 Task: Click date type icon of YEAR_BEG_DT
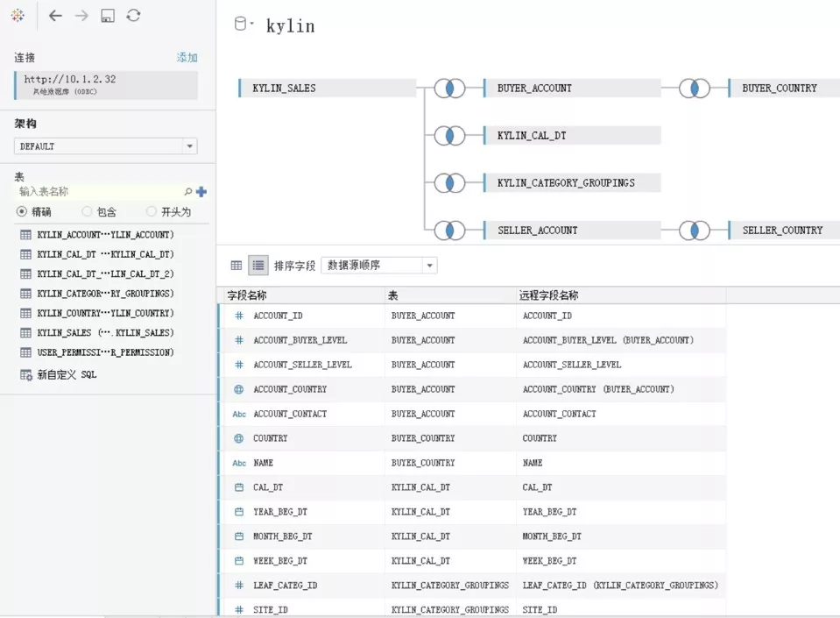click(x=239, y=512)
